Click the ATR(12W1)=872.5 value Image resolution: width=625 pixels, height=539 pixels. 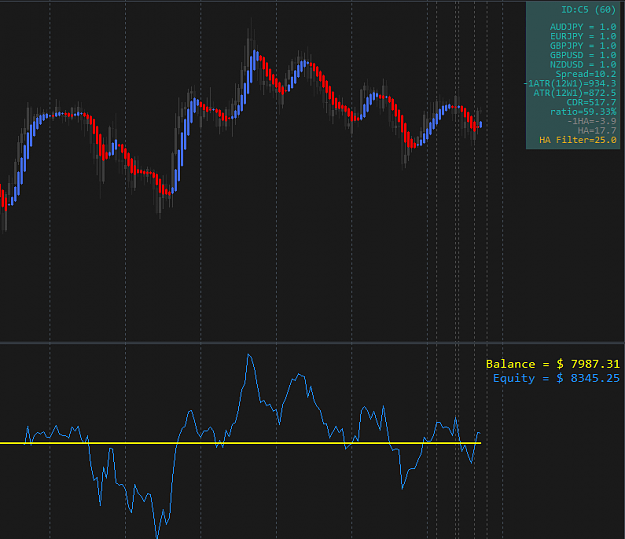[x=575, y=93]
